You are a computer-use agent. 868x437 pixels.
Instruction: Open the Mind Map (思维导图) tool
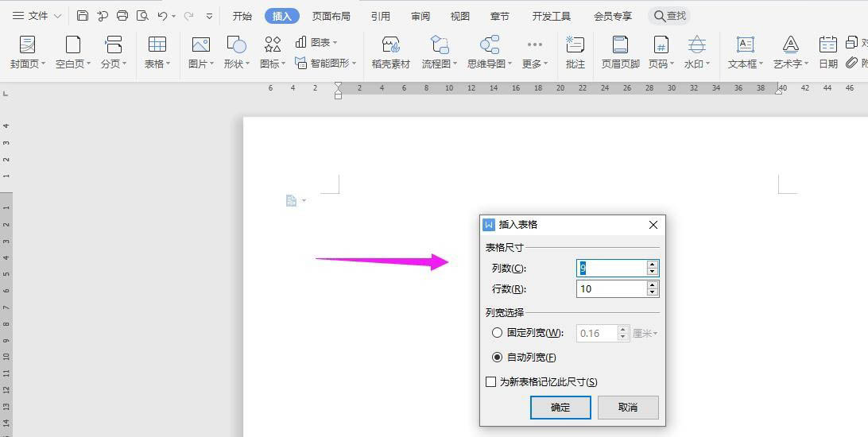click(489, 45)
